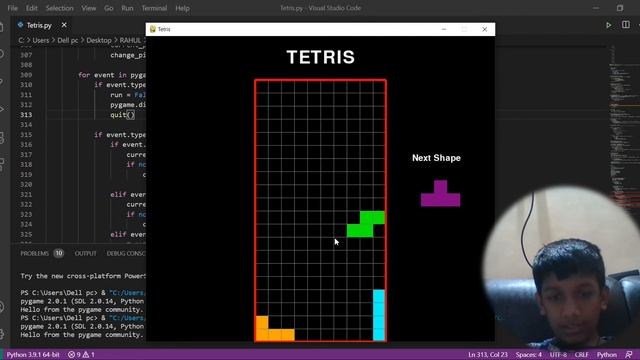Click the cyan I piece at bottom right
This screenshot has width=640, height=360.
379,315
